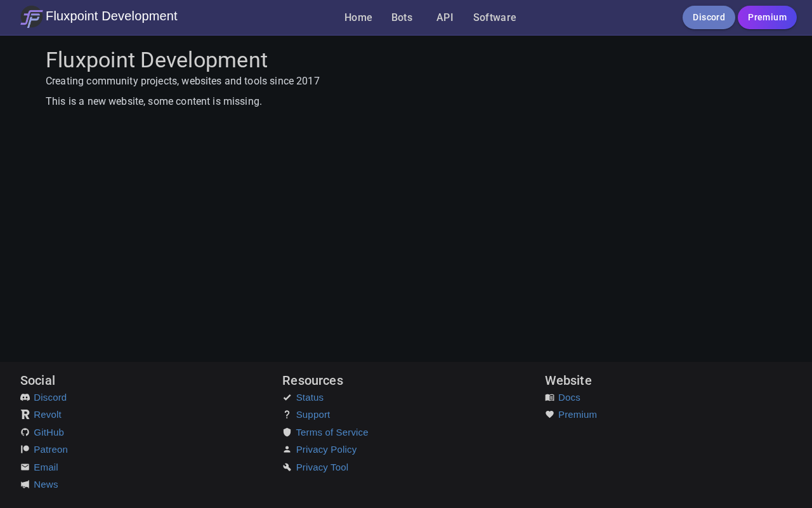Click the "Resources" footer heading

pyautogui.click(x=313, y=380)
